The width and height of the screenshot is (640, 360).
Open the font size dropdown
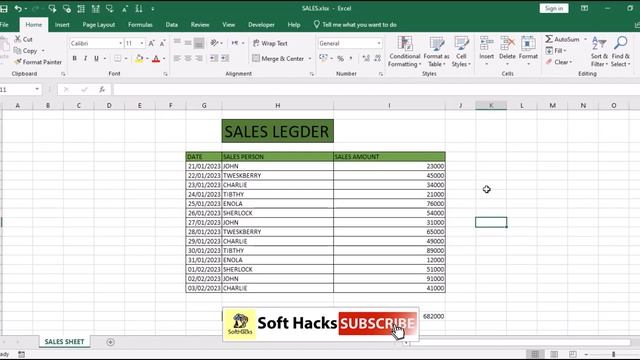[142, 43]
